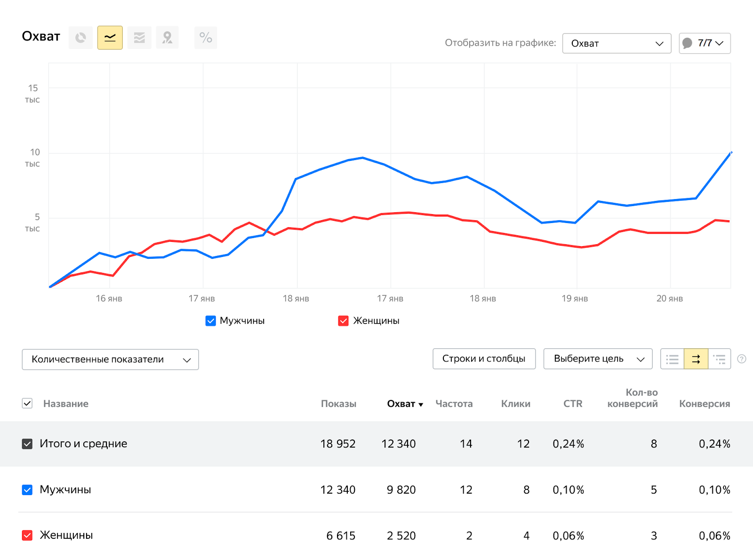Open the map chart view
753x560 pixels.
pos(168,38)
